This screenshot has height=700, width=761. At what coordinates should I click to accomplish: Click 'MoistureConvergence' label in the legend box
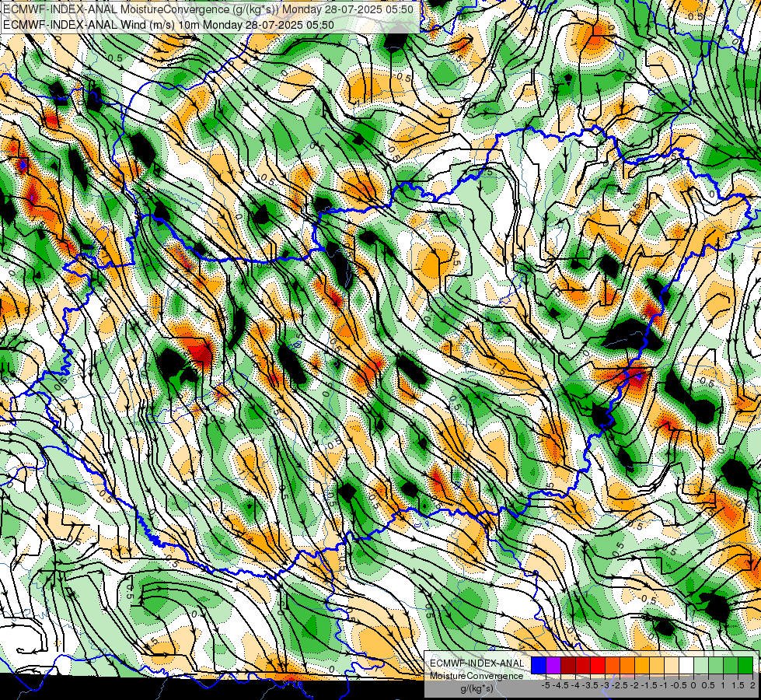point(476,676)
